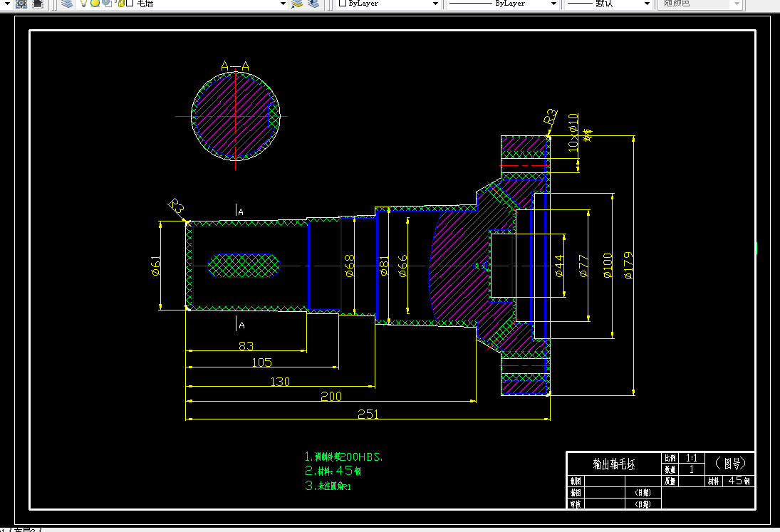This screenshot has width=780, height=532.
Task: Open the ByLayer color control dropdown
Action: click(435, 4)
